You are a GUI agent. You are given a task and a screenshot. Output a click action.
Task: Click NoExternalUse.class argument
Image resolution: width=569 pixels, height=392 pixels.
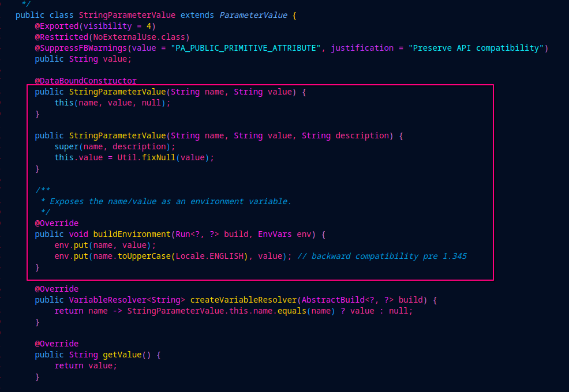click(139, 37)
